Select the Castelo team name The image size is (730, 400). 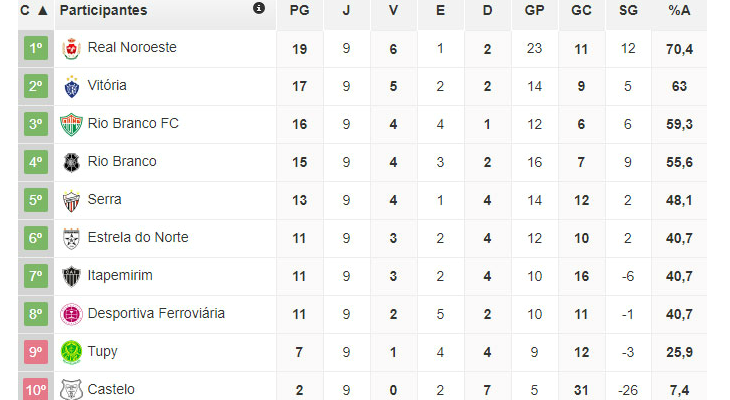coord(111,389)
